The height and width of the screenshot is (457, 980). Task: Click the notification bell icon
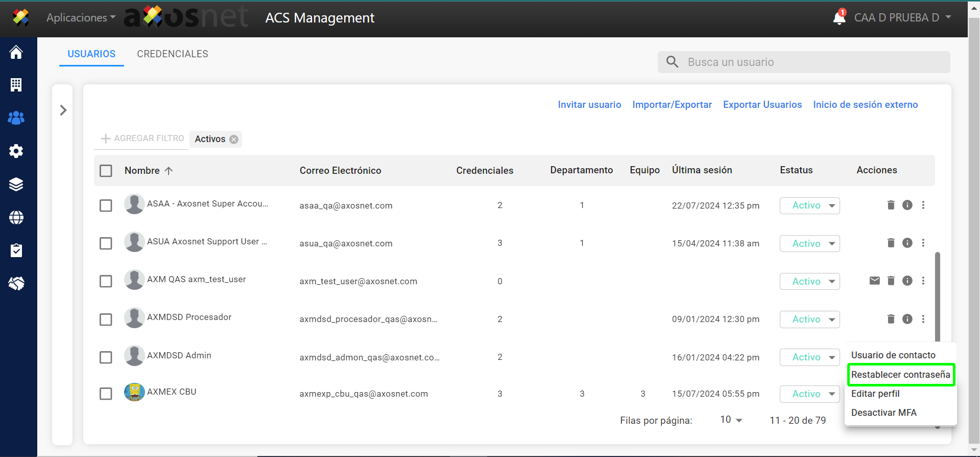pyautogui.click(x=839, y=18)
